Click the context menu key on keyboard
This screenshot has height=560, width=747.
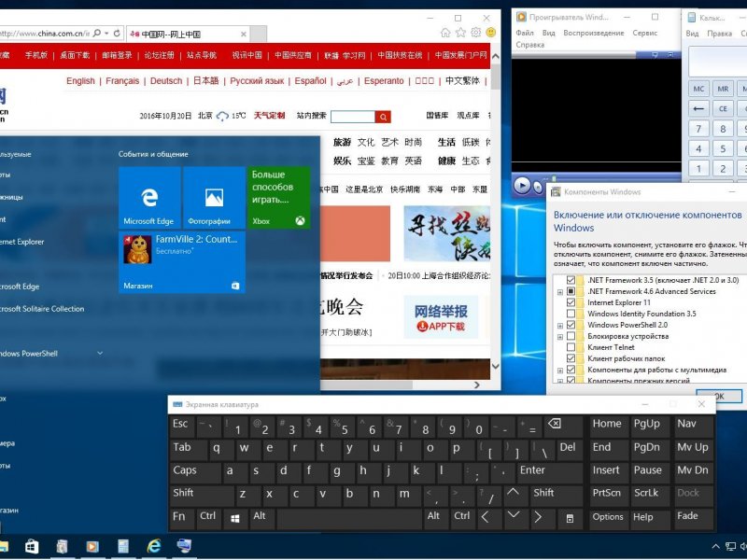coord(570,518)
